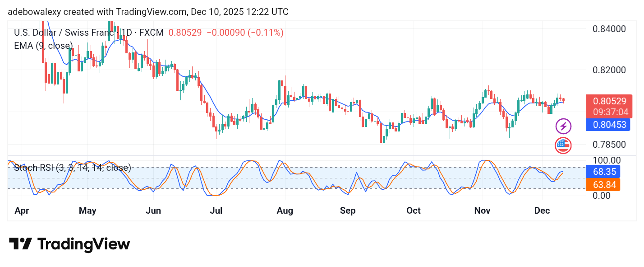The height and width of the screenshot is (267, 644).
Task: Click the Sep label on time axis
Action: click(x=348, y=211)
